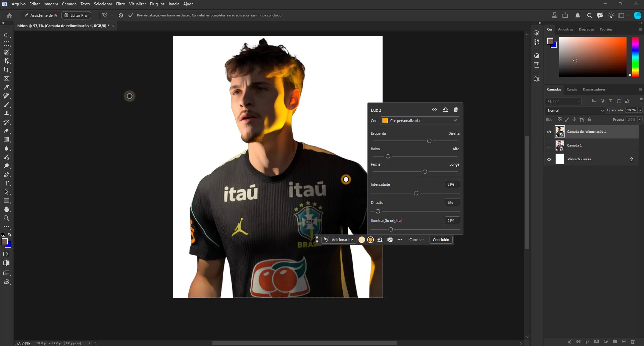Switch to the Canais tab
The image size is (644, 346).
pyautogui.click(x=572, y=90)
